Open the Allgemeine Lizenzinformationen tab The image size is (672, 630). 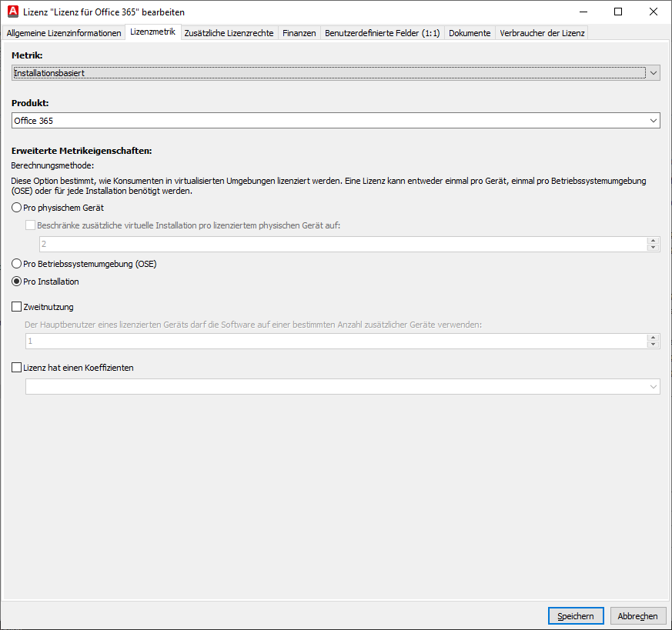(x=64, y=33)
